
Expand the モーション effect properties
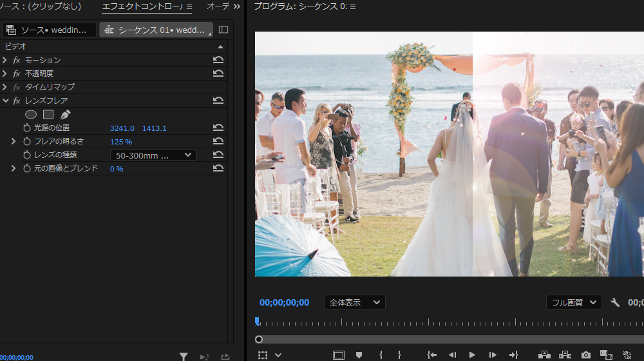(x=5, y=60)
